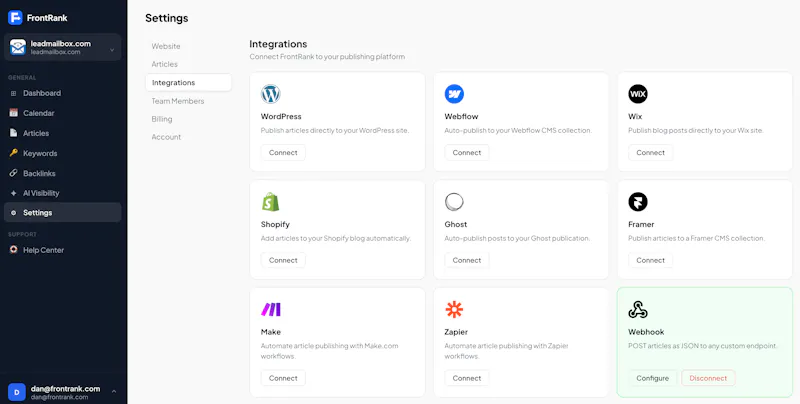Click the user avatar D icon
The image size is (800, 404).
(17, 392)
